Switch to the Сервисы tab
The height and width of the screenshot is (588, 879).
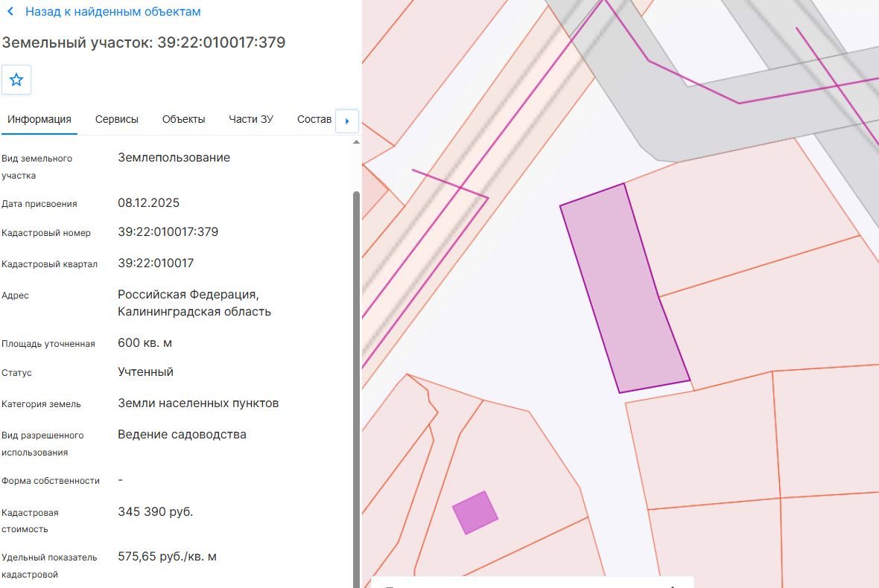point(117,119)
